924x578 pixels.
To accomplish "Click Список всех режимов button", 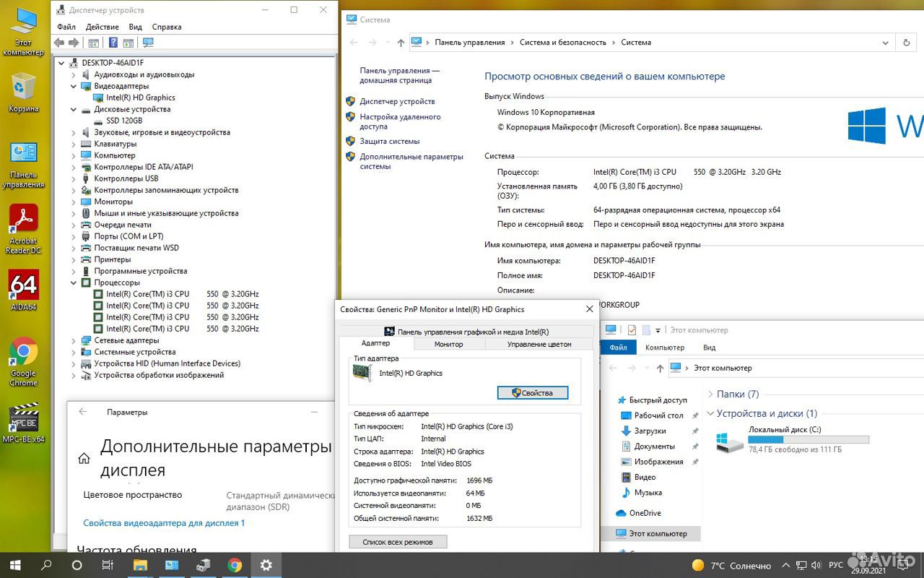I will click(x=398, y=542).
